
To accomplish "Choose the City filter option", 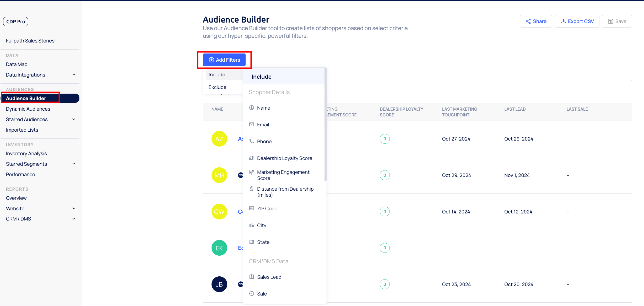I will [261, 225].
